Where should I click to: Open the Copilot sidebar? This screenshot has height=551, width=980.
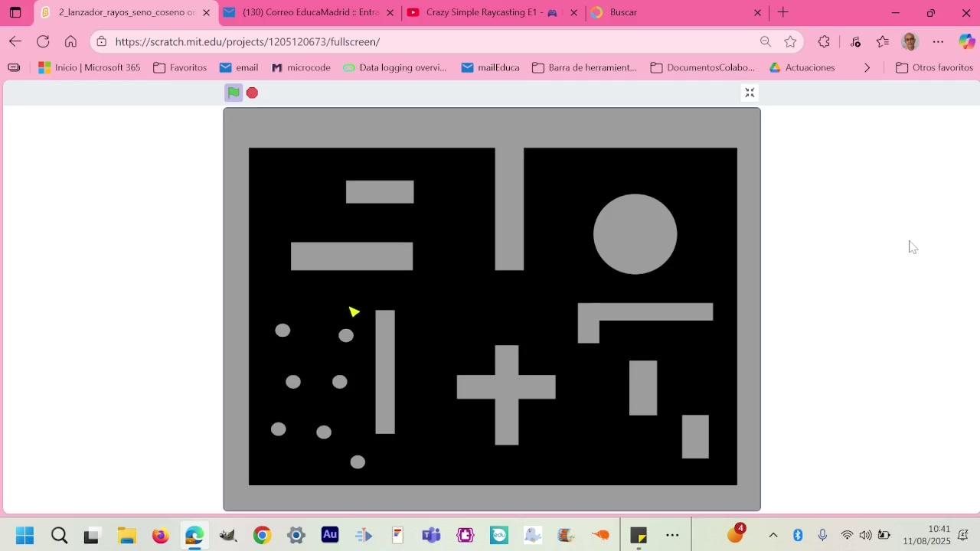click(966, 41)
